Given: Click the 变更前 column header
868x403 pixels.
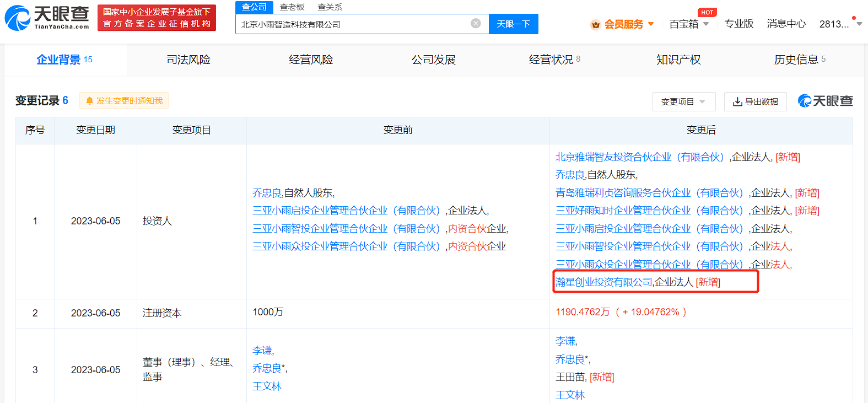Looking at the screenshot, I should (398, 130).
